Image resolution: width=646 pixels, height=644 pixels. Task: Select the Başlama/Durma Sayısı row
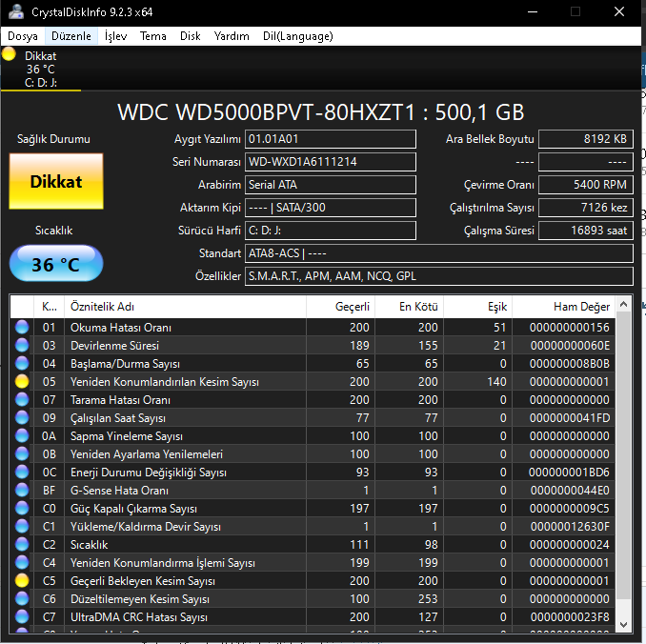(313, 364)
